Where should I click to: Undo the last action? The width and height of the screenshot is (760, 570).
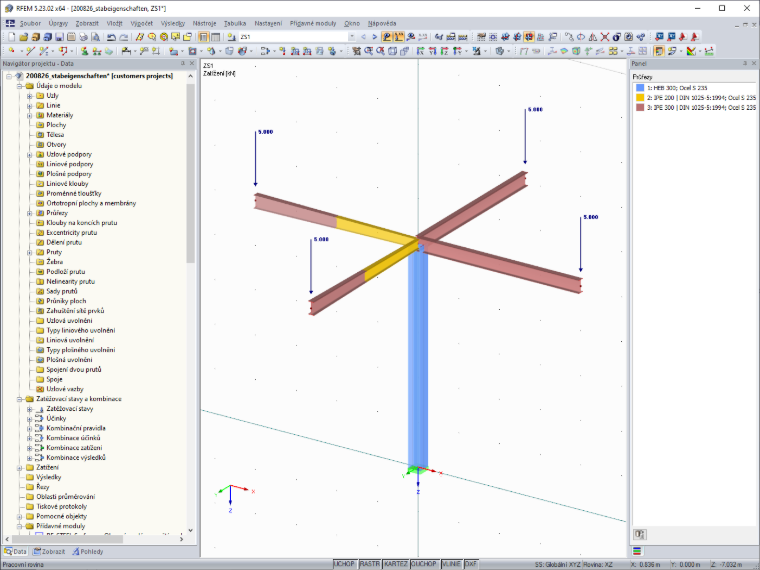point(111,37)
